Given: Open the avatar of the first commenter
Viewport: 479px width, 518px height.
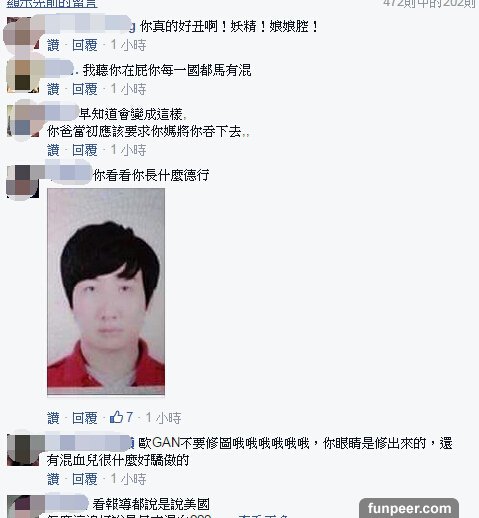Looking at the screenshot, I should 23,33.
